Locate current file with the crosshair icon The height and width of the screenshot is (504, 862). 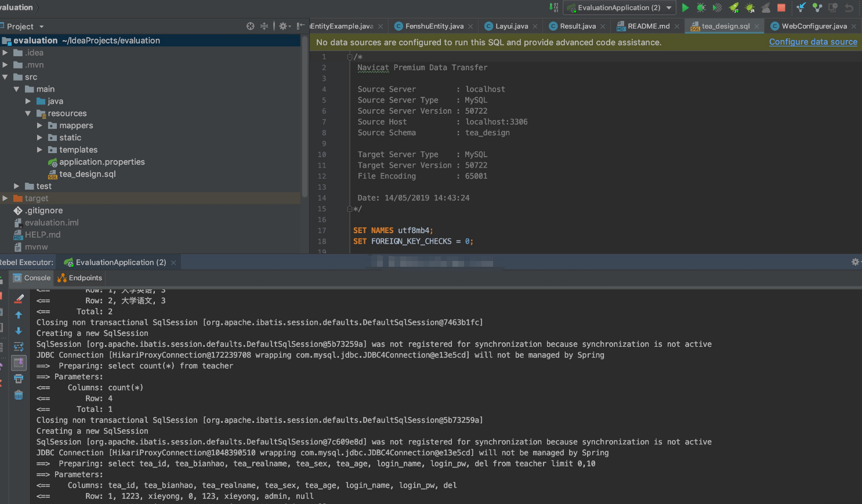[x=251, y=26]
